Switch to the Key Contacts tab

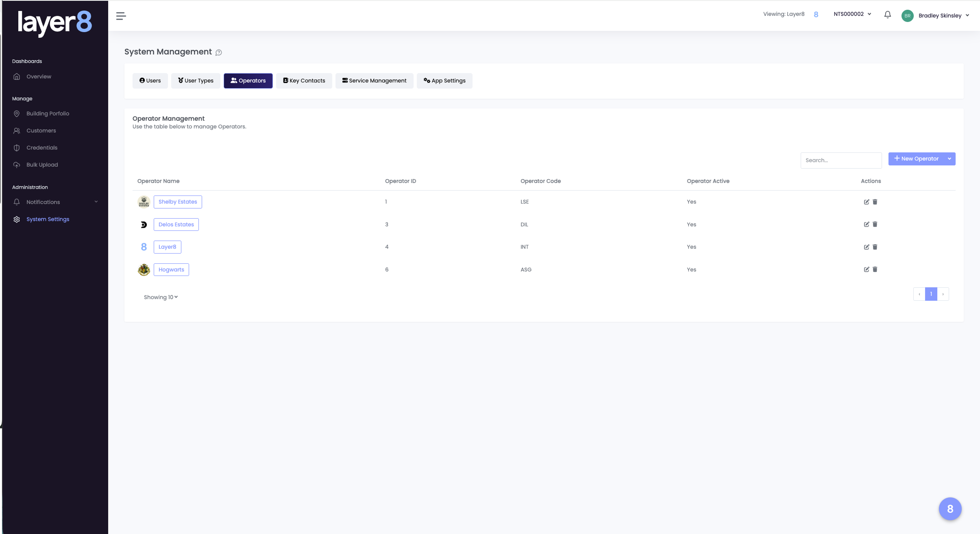[304, 80]
